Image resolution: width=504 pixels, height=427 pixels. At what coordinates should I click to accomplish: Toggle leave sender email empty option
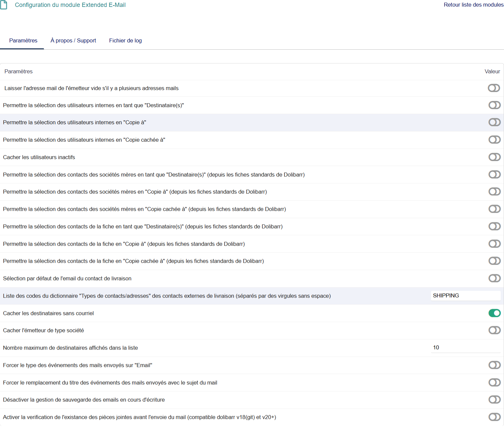click(x=494, y=88)
